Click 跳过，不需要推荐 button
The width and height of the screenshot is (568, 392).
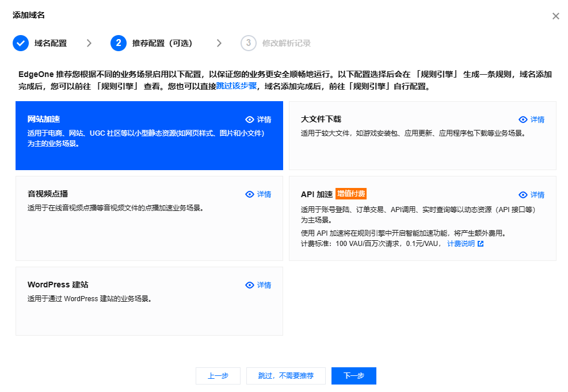click(x=286, y=376)
